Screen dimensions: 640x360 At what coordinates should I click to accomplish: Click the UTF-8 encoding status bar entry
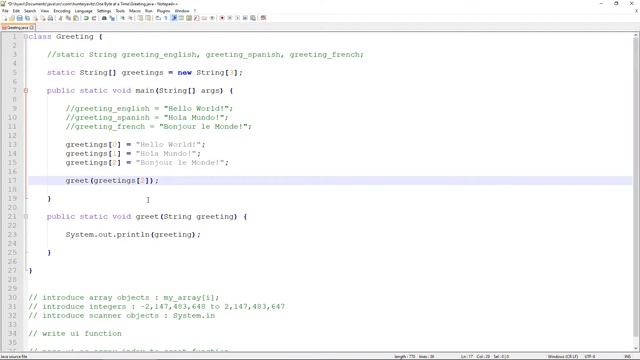590,357
